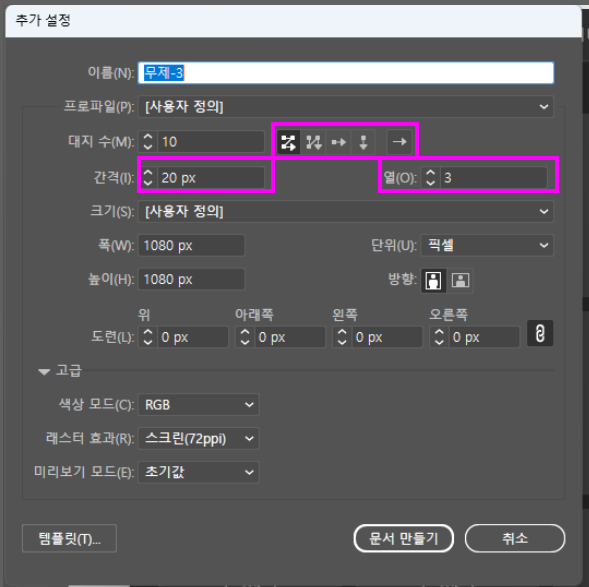Viewport: 589px width, 587px height.
Task: Click the 오른쪽 right bleed value field
Action: point(484,337)
